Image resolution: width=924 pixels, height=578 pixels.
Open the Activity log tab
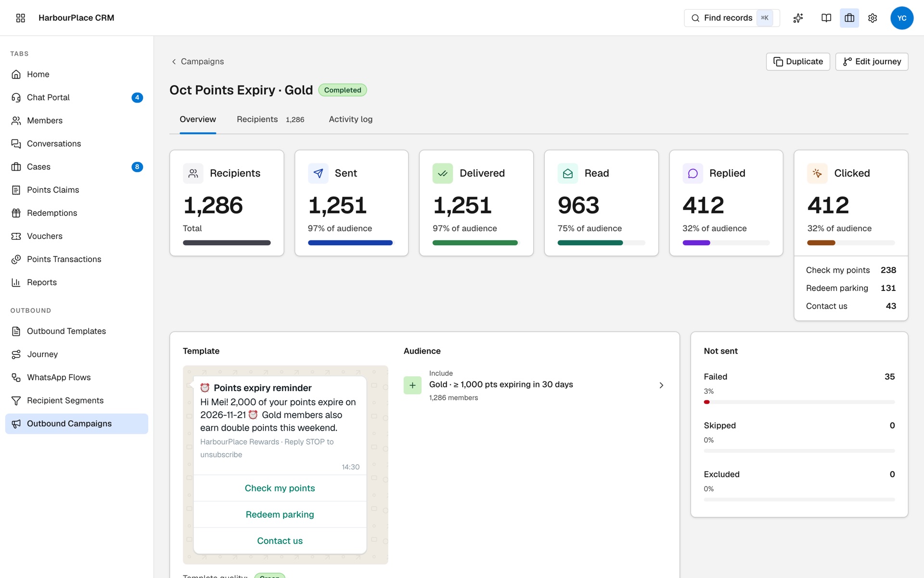(x=350, y=119)
